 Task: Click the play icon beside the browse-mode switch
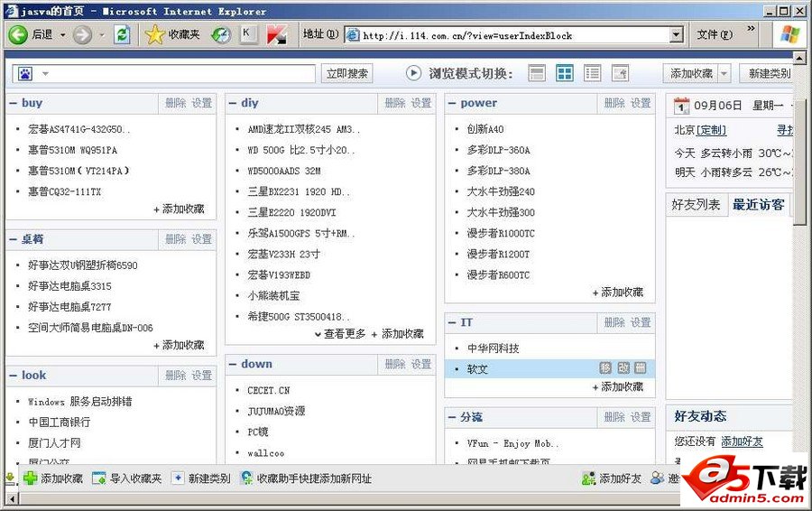point(413,73)
